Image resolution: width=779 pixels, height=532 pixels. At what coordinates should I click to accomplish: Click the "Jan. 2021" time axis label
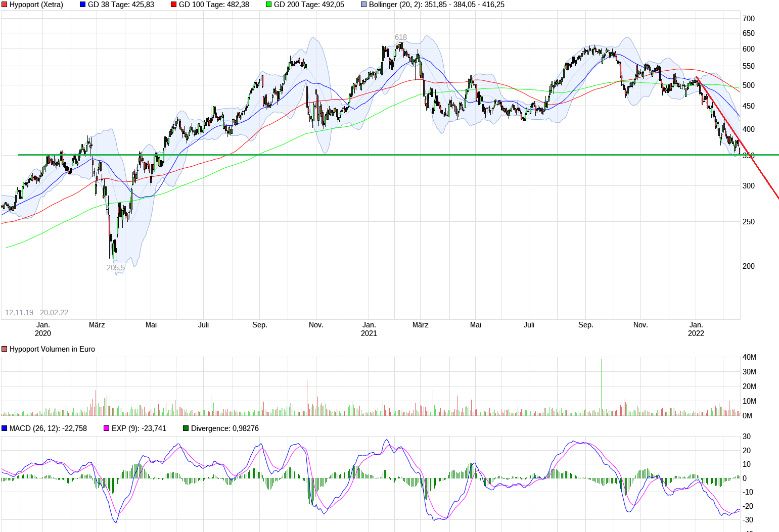click(369, 329)
